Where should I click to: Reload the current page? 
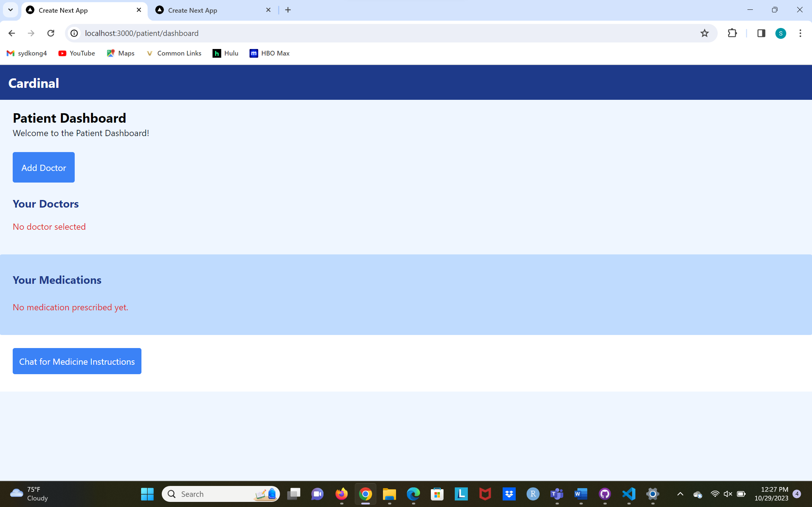(51, 33)
